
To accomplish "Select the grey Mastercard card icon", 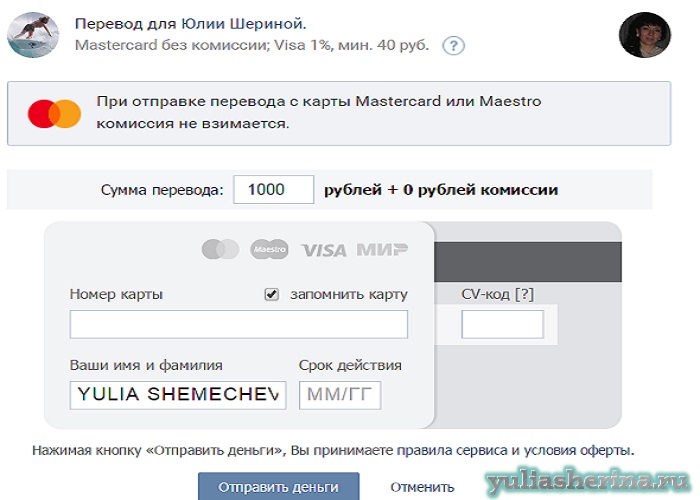I will [x=220, y=249].
